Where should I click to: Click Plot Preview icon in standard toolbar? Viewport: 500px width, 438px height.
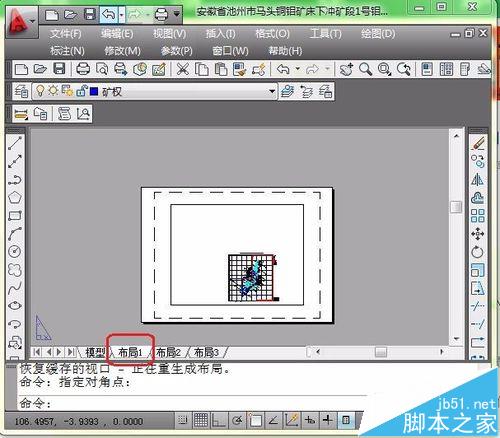102,69
